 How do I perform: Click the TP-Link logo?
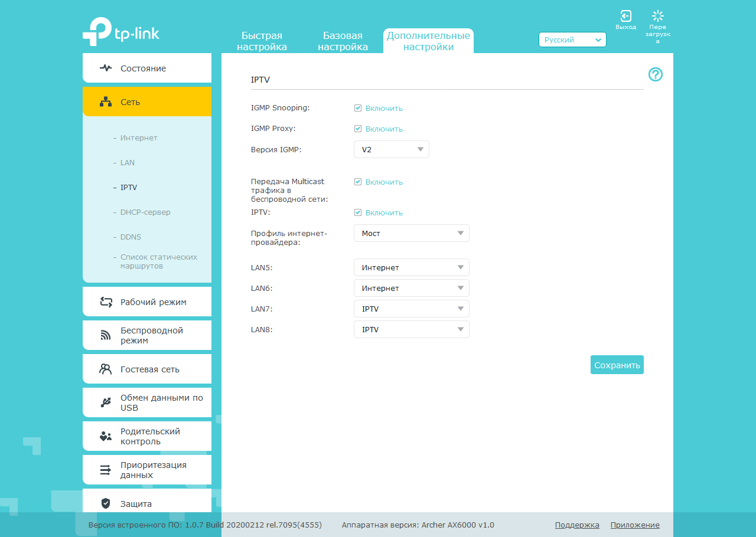(x=121, y=31)
